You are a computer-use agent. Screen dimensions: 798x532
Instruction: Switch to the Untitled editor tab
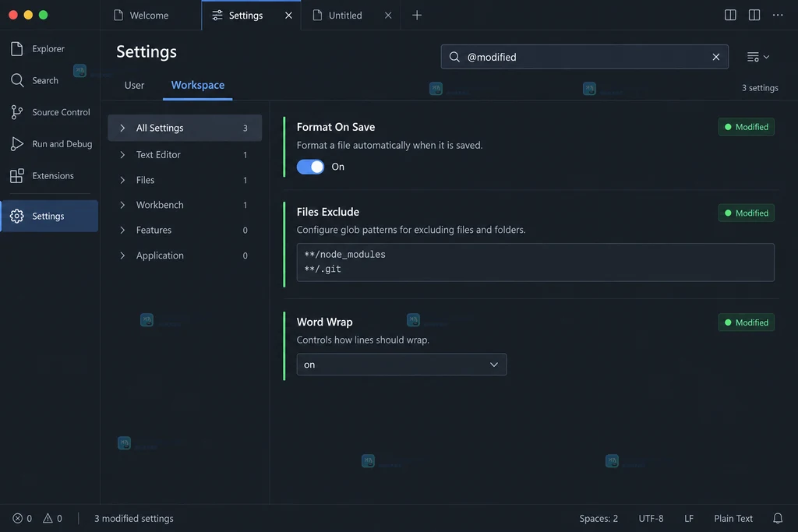[x=351, y=16]
